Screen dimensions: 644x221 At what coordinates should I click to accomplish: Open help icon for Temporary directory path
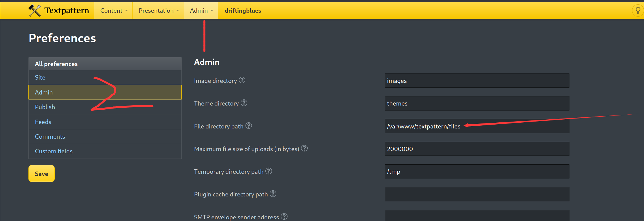coord(269,171)
